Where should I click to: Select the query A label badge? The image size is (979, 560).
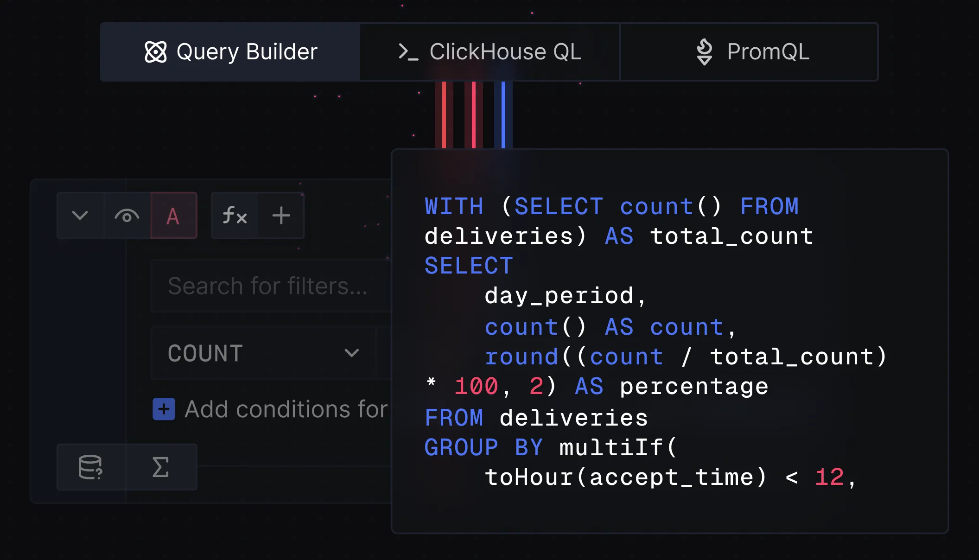point(173,216)
